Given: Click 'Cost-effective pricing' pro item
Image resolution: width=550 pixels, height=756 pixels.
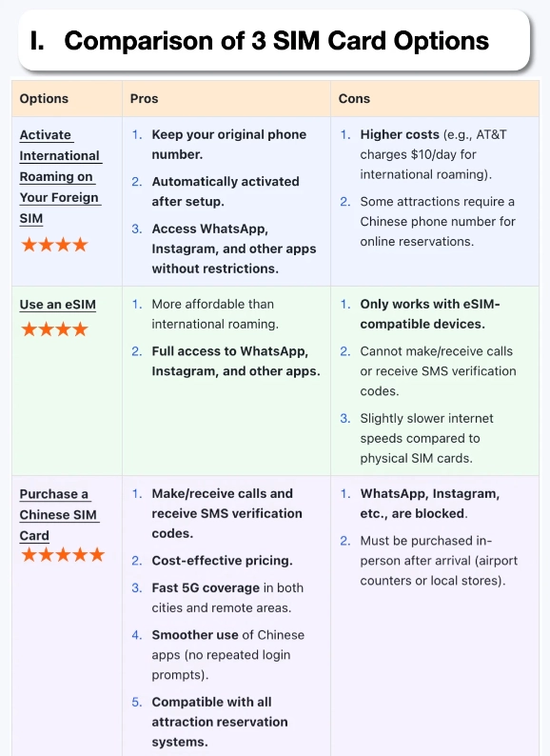Looking at the screenshot, I should pyautogui.click(x=223, y=561).
